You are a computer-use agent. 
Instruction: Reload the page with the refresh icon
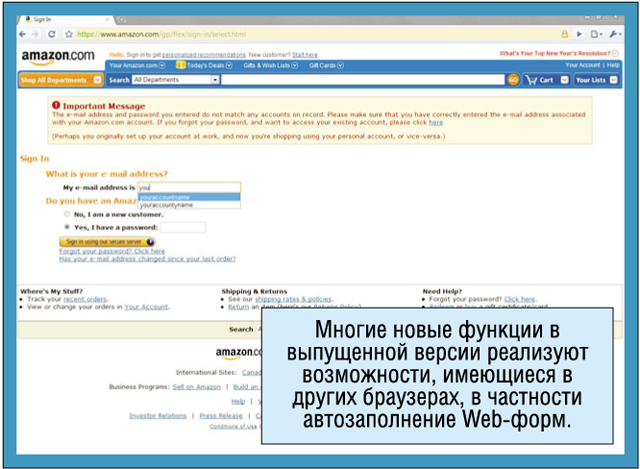tap(51, 34)
